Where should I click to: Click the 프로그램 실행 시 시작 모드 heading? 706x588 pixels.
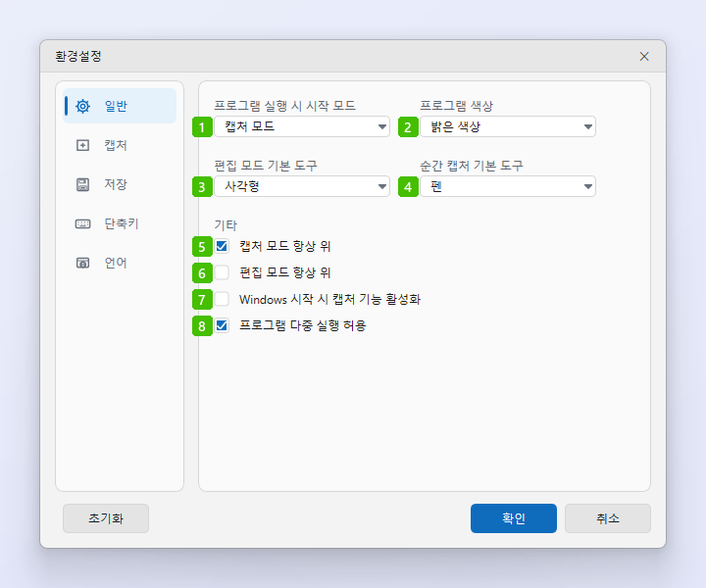(x=284, y=106)
